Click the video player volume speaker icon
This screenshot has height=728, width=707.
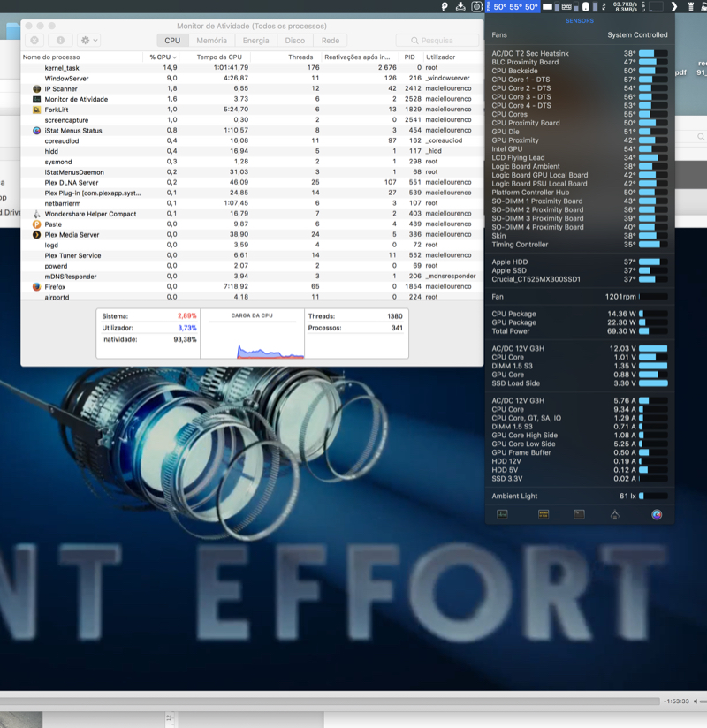click(x=696, y=701)
